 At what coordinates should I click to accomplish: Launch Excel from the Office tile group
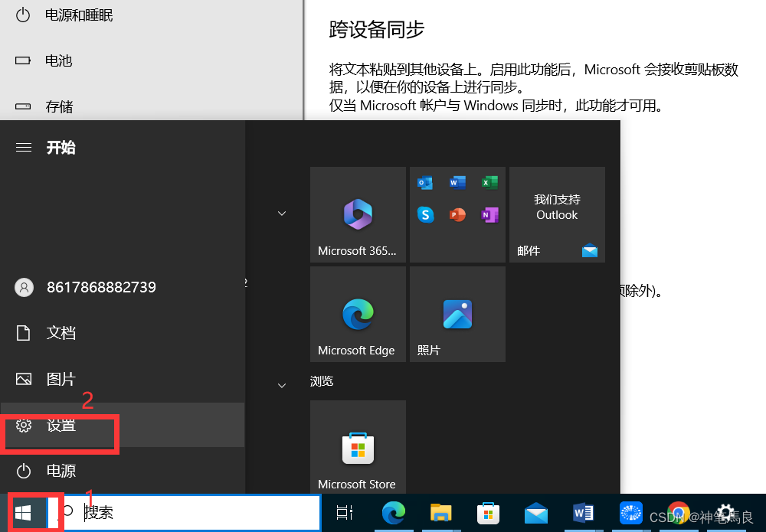pyautogui.click(x=489, y=183)
